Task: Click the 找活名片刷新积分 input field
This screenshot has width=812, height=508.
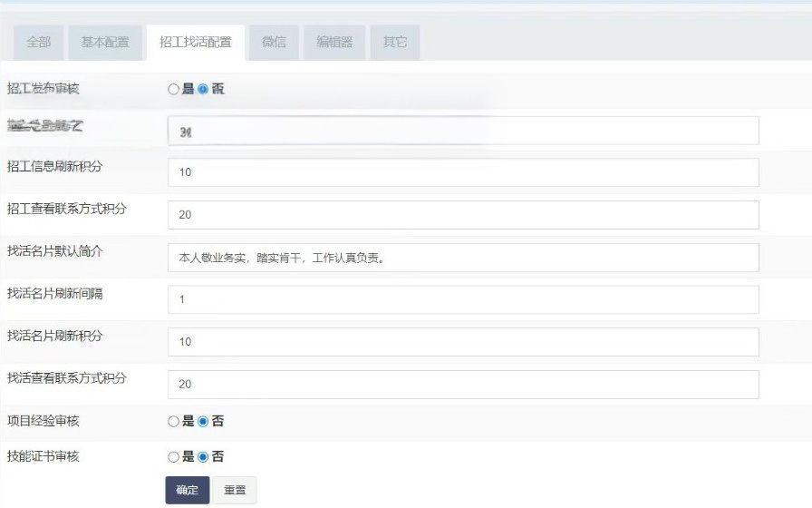Action: (463, 342)
